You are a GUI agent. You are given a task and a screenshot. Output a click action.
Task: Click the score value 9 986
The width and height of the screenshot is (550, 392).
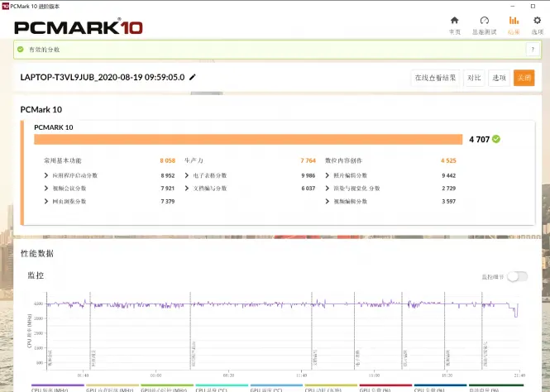[x=308, y=175]
